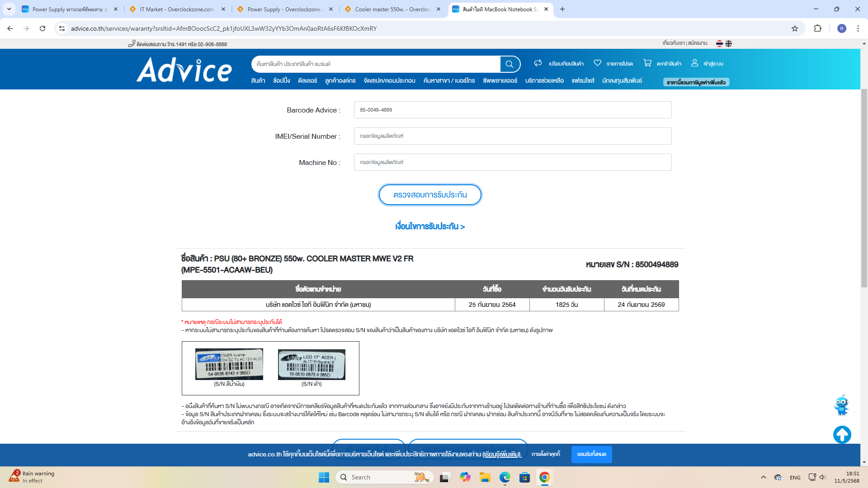The width and height of the screenshot is (868, 488).
Task: Click the Chrome address bar URL
Action: click(224, 28)
